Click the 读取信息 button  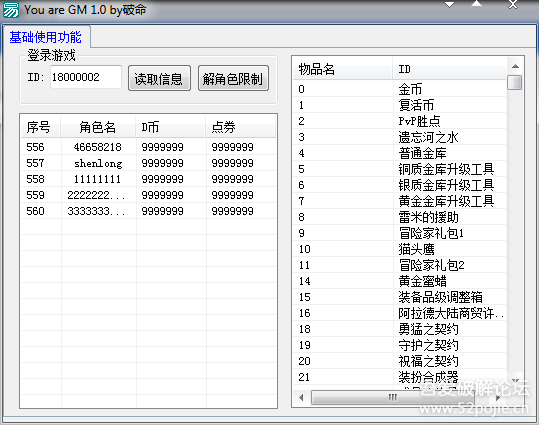coord(159,79)
